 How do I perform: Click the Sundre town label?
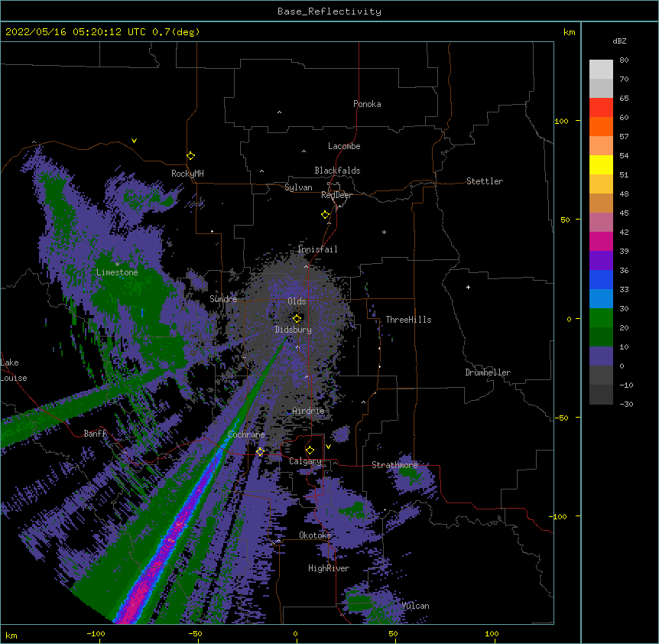tap(223, 299)
